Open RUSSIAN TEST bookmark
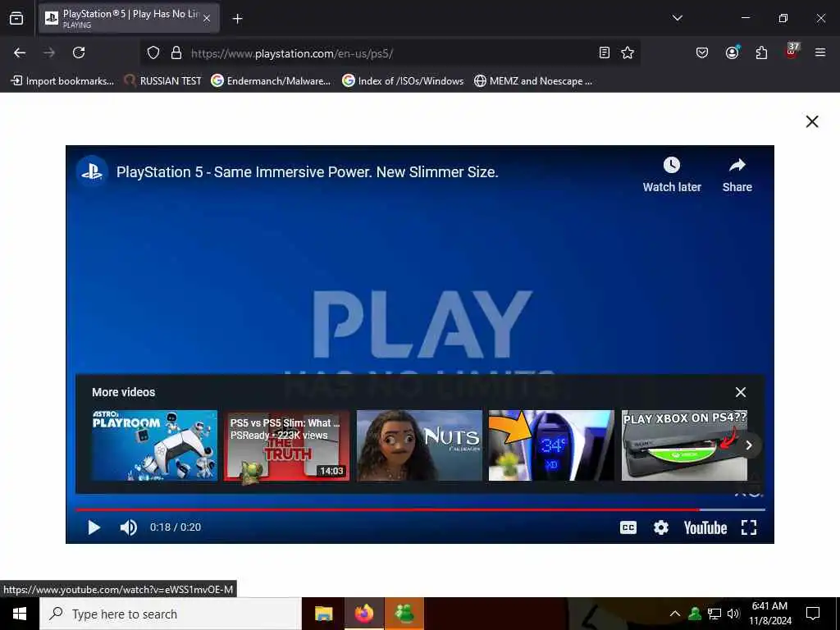This screenshot has width=840, height=630. pyautogui.click(x=163, y=81)
